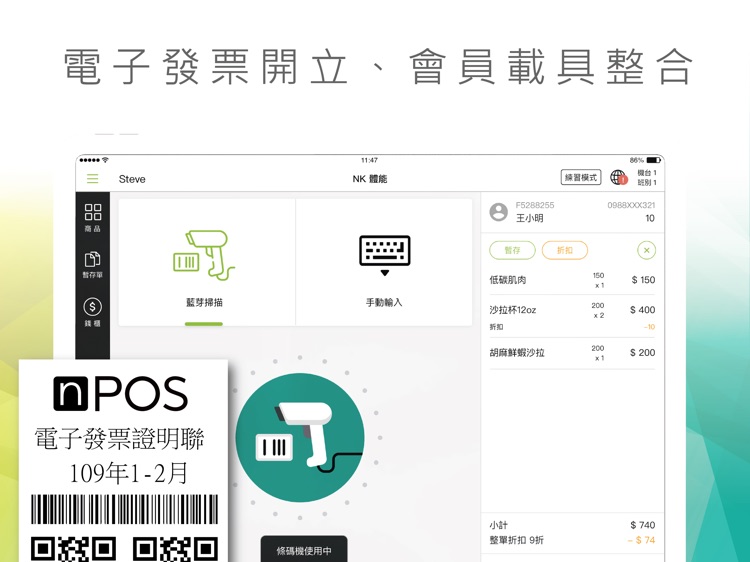750x562 pixels.
Task: Click the 小計 subtotal amount $ 740
Action: coord(642,525)
